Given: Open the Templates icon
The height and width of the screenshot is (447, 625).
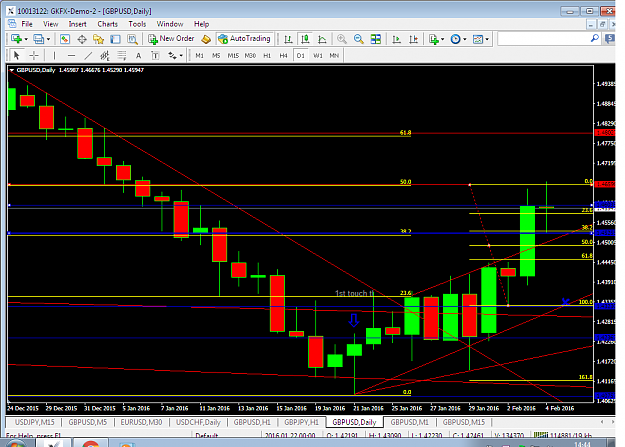Looking at the screenshot, I should point(478,39).
